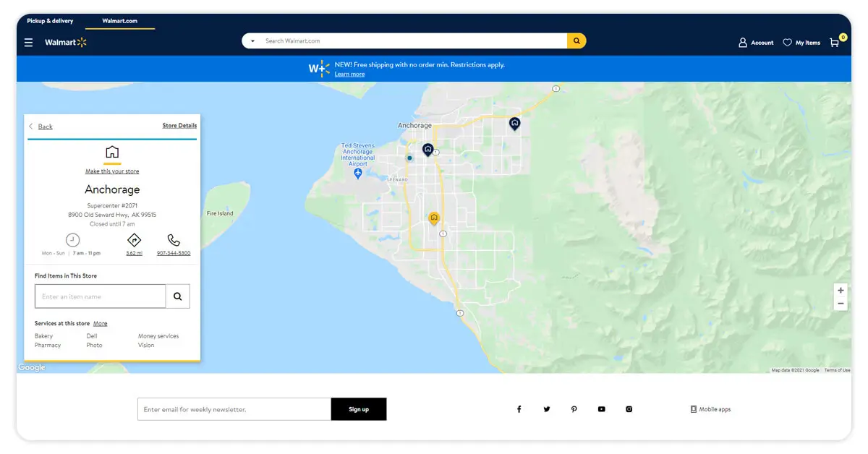Select the Walmart.com tab

tap(119, 21)
